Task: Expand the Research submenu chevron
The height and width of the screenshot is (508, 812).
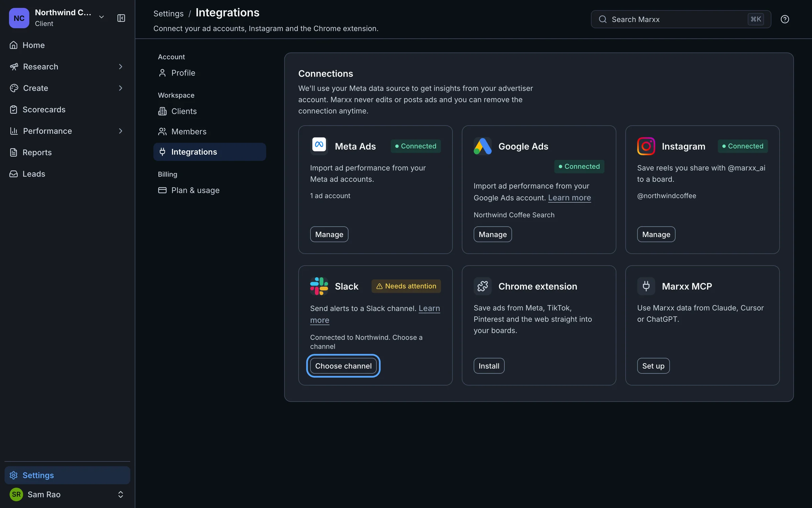Action: 120,66
